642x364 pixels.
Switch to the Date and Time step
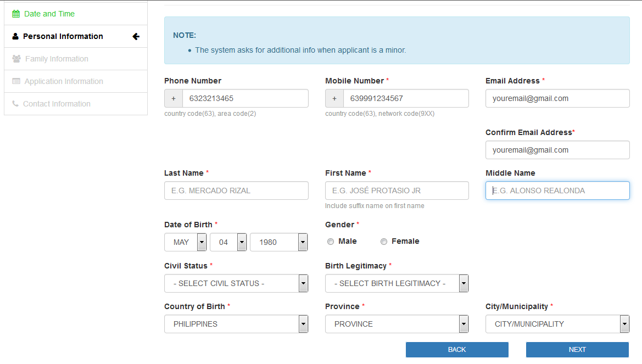[49, 14]
